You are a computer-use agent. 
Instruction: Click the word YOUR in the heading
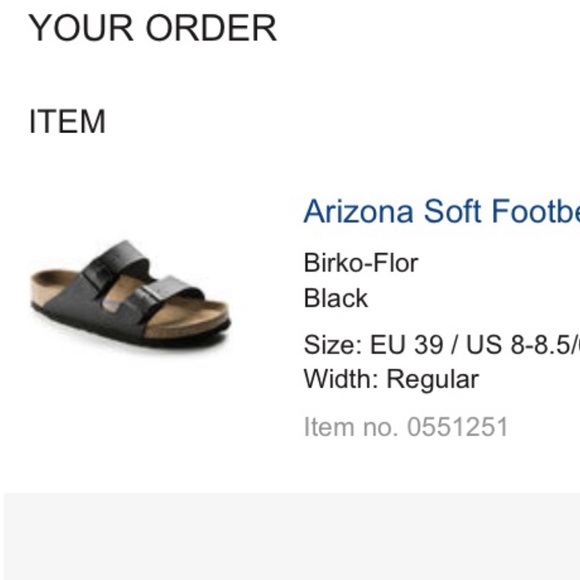[x=81, y=28]
